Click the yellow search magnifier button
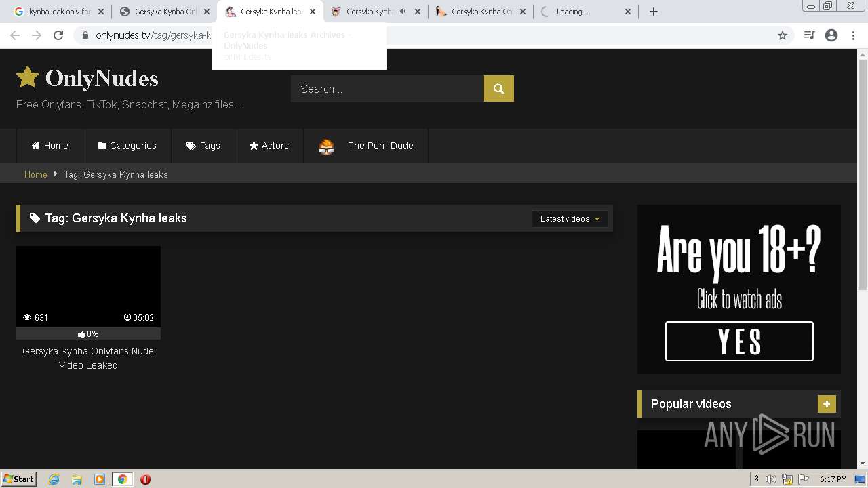Screen dimensions: 868x488 498,89
